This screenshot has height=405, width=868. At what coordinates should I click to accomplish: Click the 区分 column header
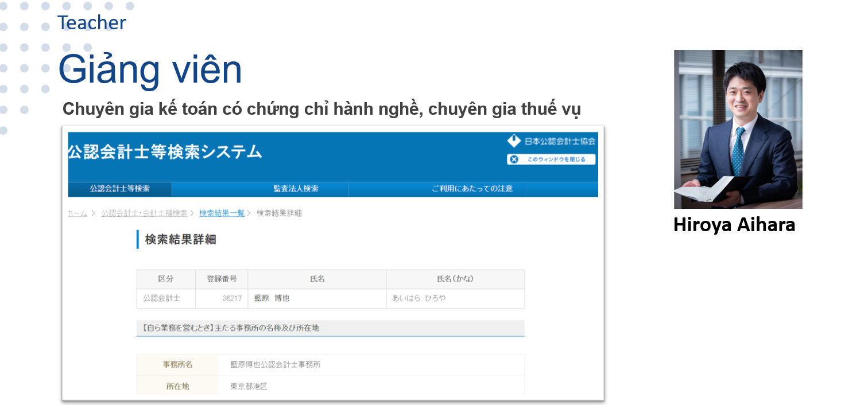coord(166,279)
